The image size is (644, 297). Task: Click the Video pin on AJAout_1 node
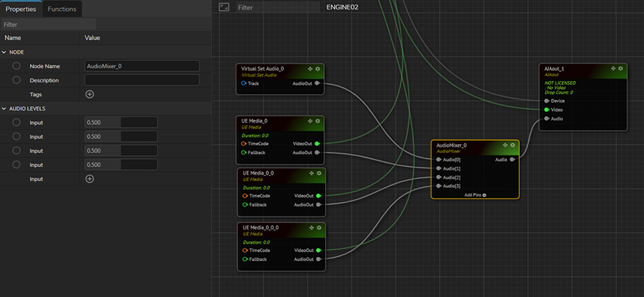tap(547, 109)
